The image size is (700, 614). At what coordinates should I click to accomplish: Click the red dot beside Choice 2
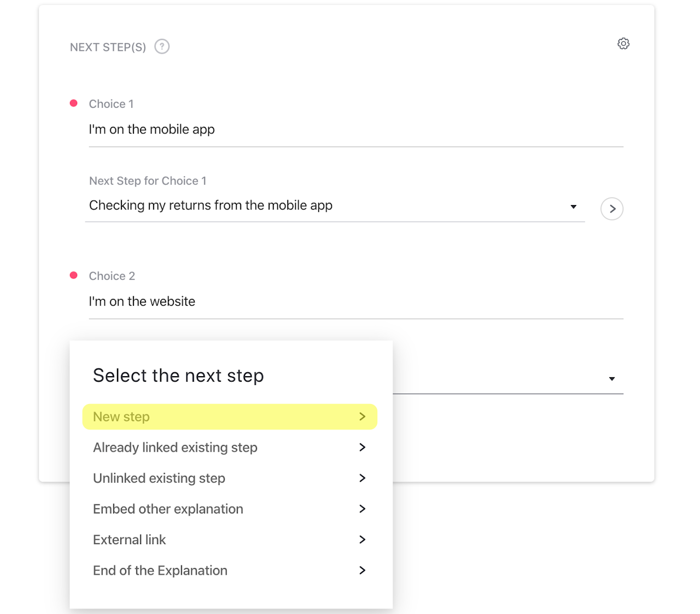tap(74, 275)
